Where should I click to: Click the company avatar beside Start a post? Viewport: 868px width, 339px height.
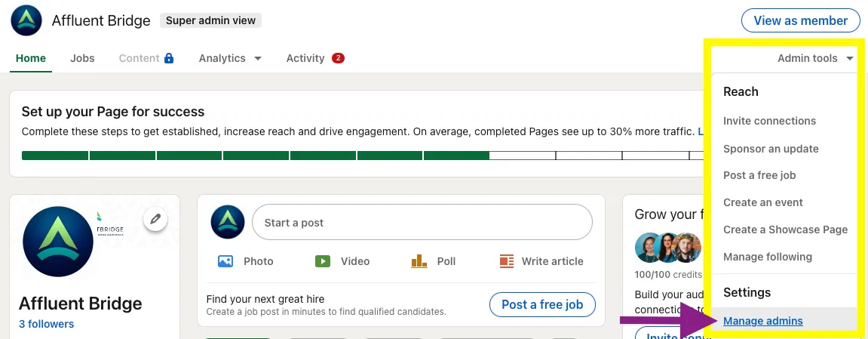pyautogui.click(x=228, y=223)
